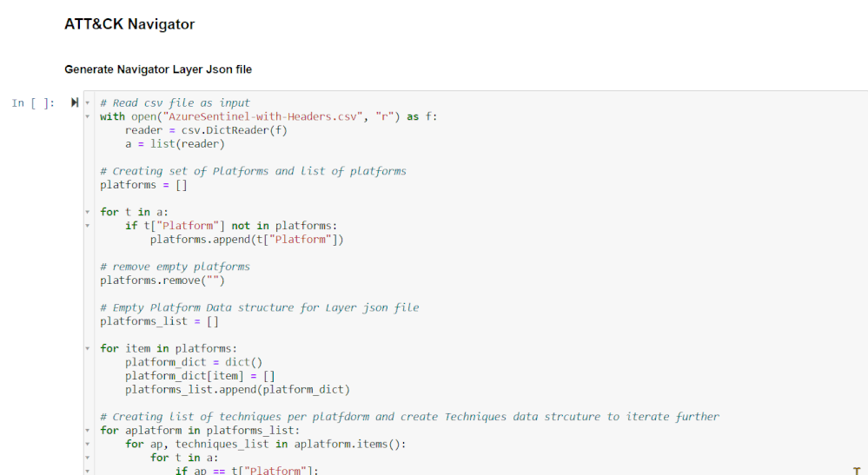The image size is (868, 475).
Task: Fold the 'for t in a:' loop
Action: tap(88, 212)
